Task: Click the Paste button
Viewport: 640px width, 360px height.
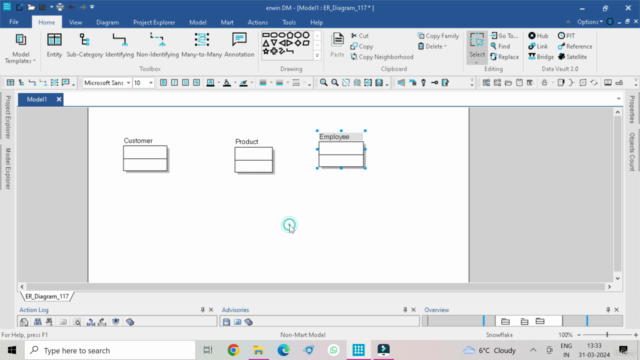Action: [x=338, y=45]
